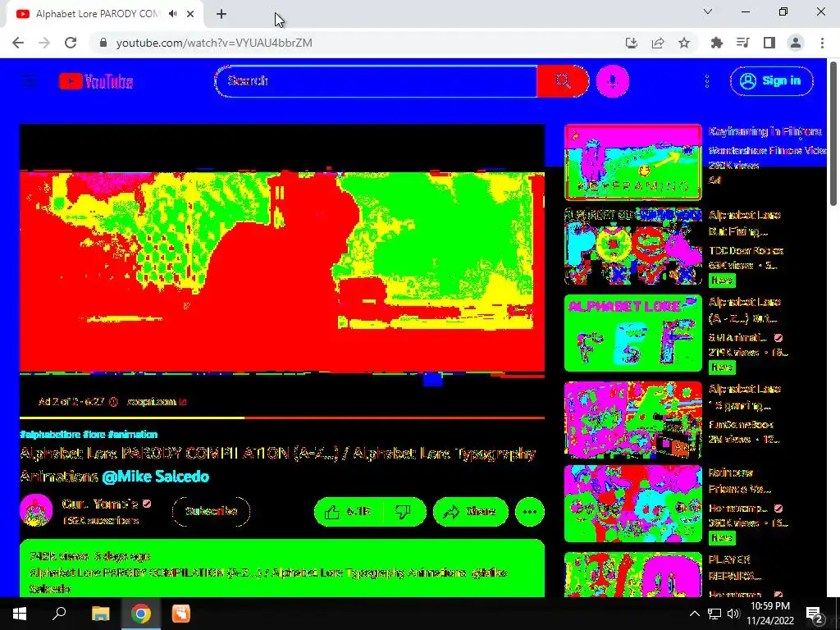
Task: Like the video with thumbs up
Action: click(348, 512)
